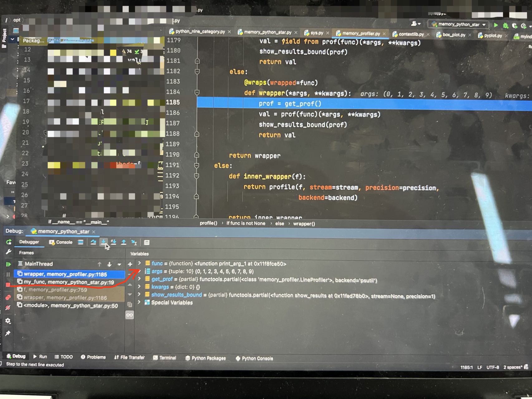Screen dimensions: 532x399
Task: Open debug panel gear settings
Action: (x=8, y=321)
